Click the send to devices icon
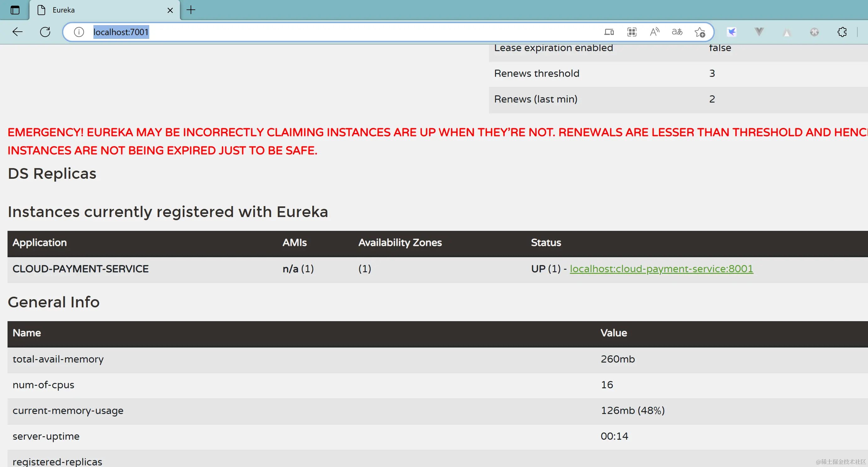The image size is (868, 467). 609,32
